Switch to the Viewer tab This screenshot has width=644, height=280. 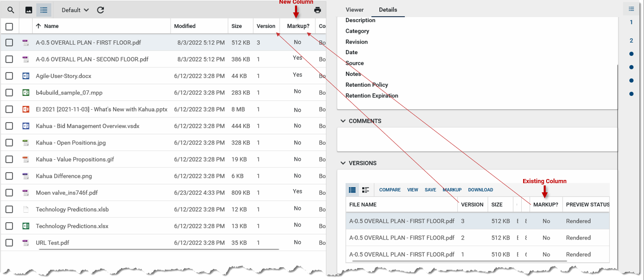tap(354, 10)
